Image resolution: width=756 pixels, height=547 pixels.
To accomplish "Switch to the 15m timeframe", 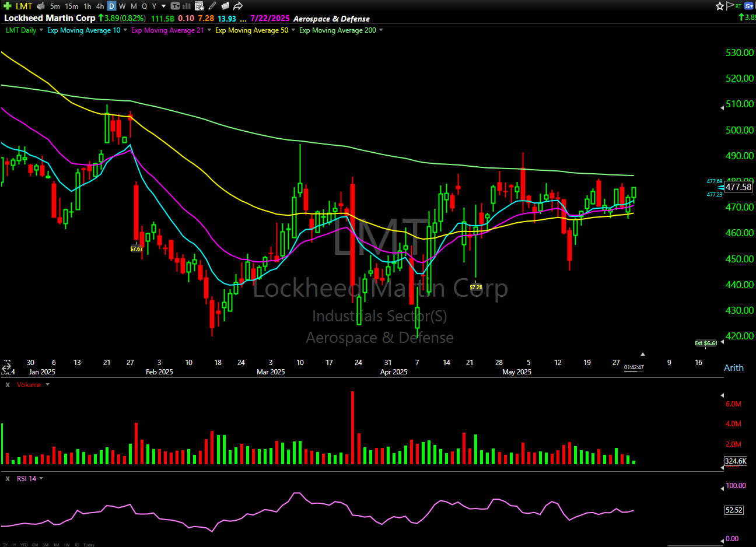I will [x=72, y=6].
